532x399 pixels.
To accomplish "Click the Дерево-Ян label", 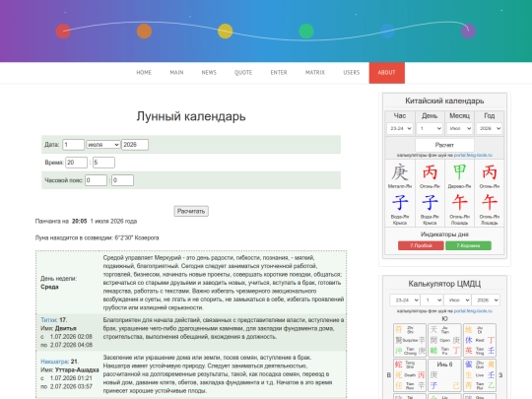I will click(x=459, y=186).
